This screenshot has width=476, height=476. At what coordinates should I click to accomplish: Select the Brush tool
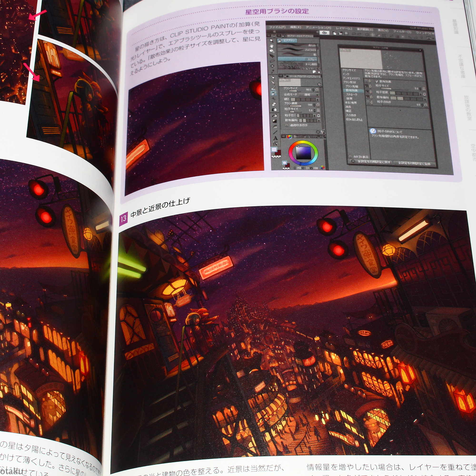[x=273, y=88]
